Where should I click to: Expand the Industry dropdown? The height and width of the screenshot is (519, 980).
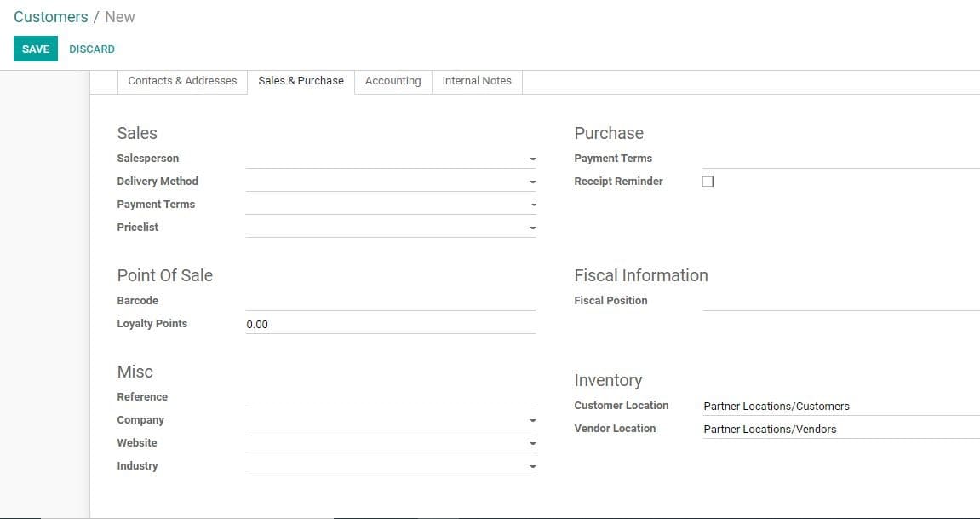(532, 466)
